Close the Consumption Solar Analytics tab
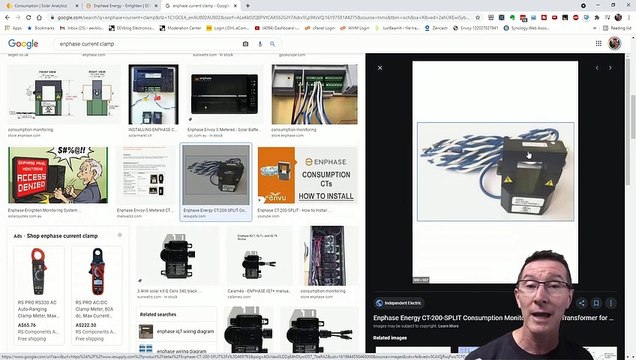Screen dimensions: 636x360 77,6
